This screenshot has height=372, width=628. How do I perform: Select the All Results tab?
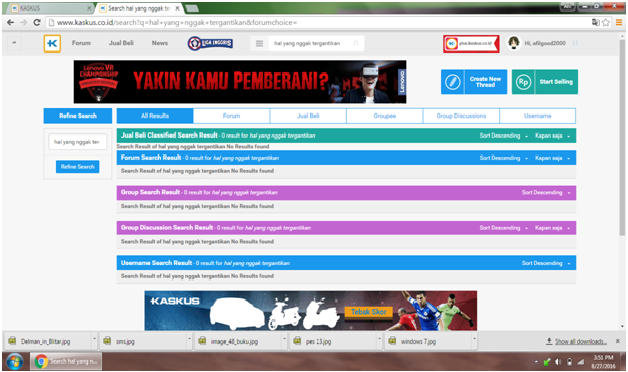pos(155,116)
